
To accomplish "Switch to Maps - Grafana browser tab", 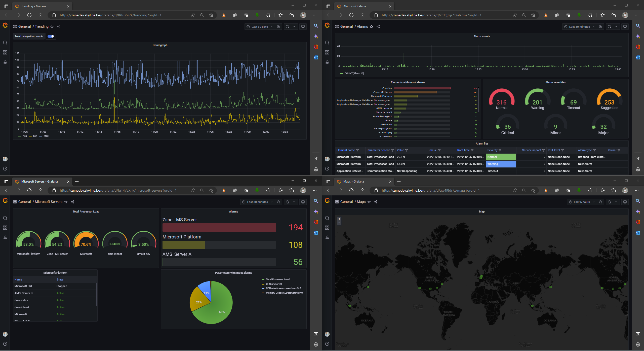I will [364, 182].
